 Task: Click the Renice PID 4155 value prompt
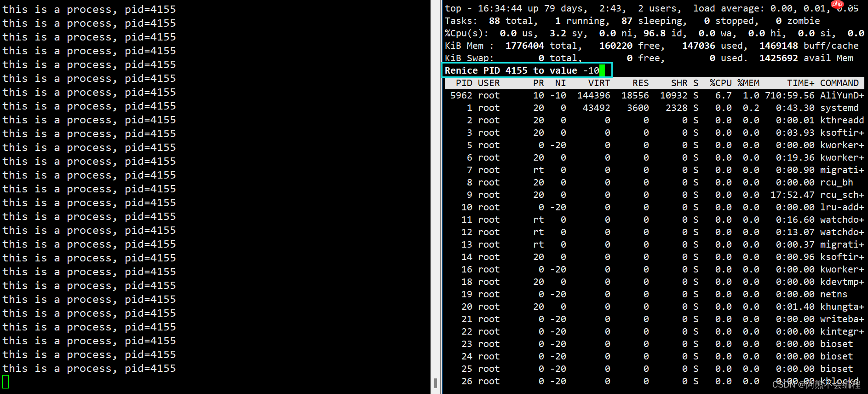(527, 70)
